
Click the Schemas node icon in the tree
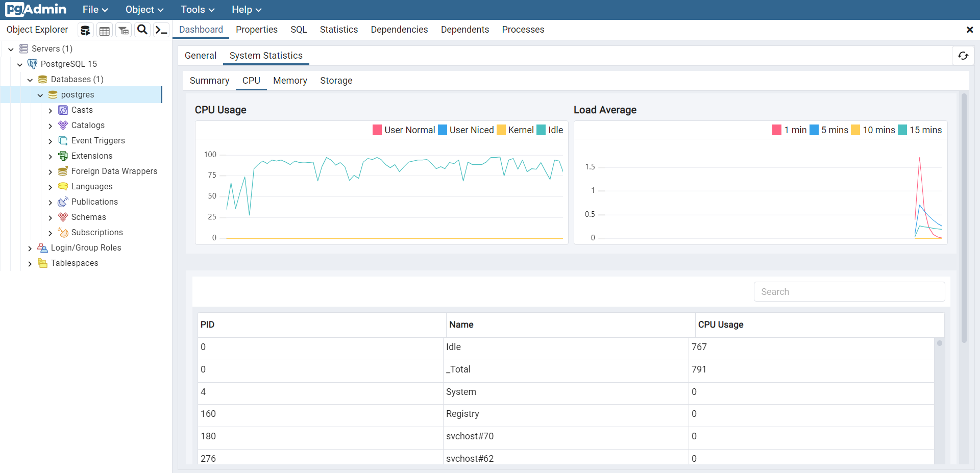click(x=63, y=217)
